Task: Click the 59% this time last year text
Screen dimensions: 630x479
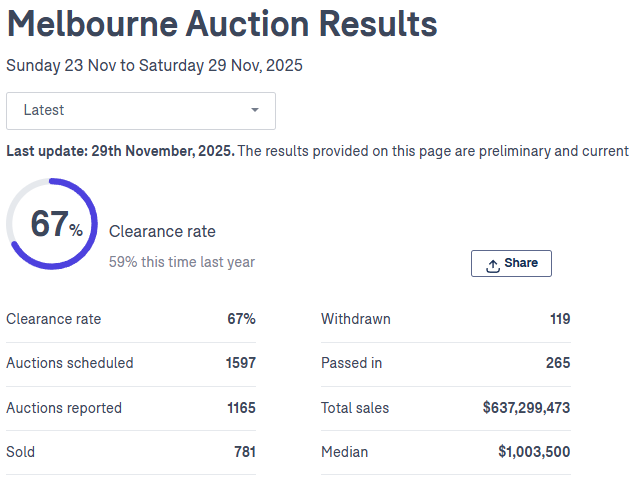Action: click(x=181, y=262)
